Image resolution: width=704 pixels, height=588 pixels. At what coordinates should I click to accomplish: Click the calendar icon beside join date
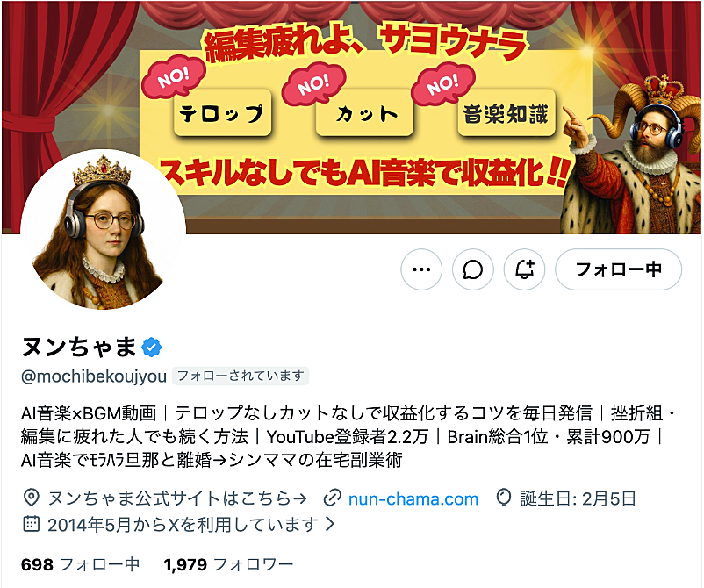tap(31, 524)
